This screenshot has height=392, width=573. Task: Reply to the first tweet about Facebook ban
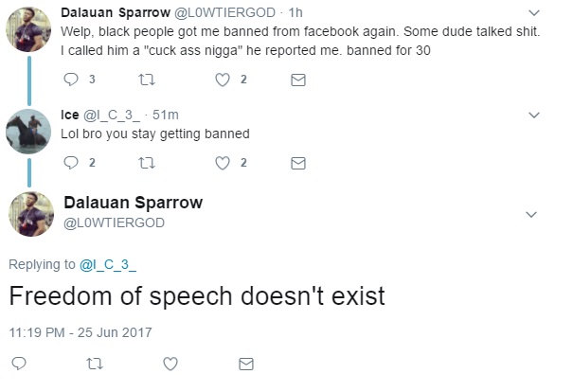[71, 80]
